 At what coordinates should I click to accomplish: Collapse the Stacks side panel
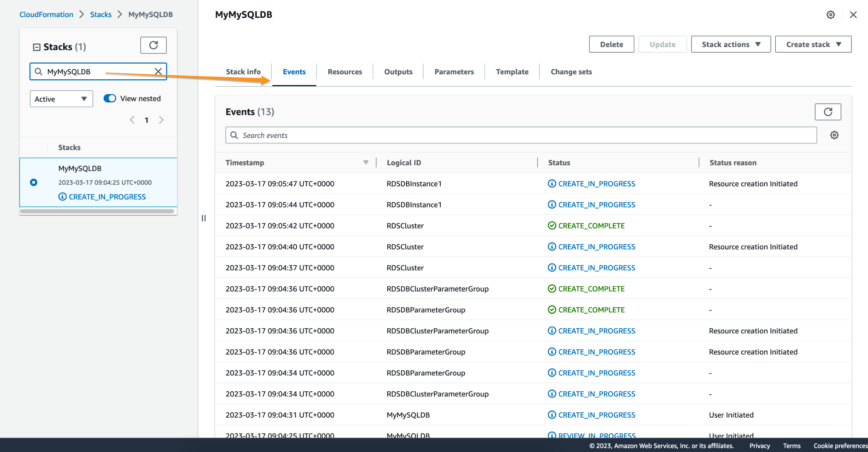(36, 47)
